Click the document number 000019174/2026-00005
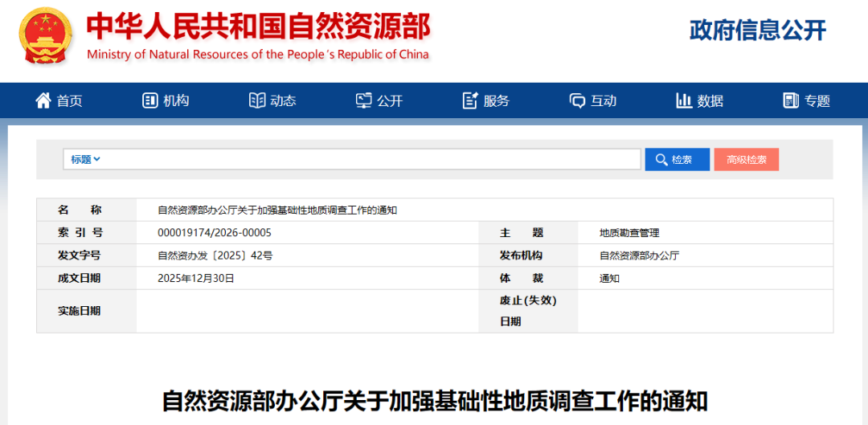 point(215,232)
